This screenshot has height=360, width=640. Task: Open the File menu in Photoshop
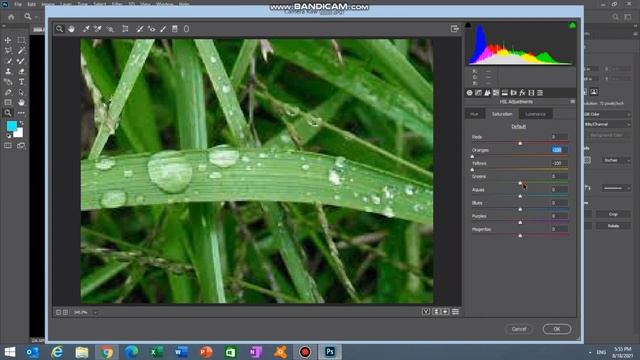(18, 4)
